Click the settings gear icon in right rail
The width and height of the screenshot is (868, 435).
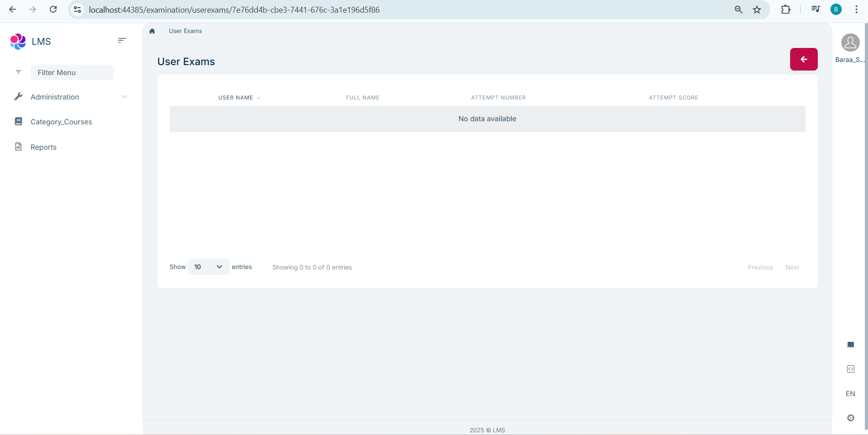coord(850,418)
